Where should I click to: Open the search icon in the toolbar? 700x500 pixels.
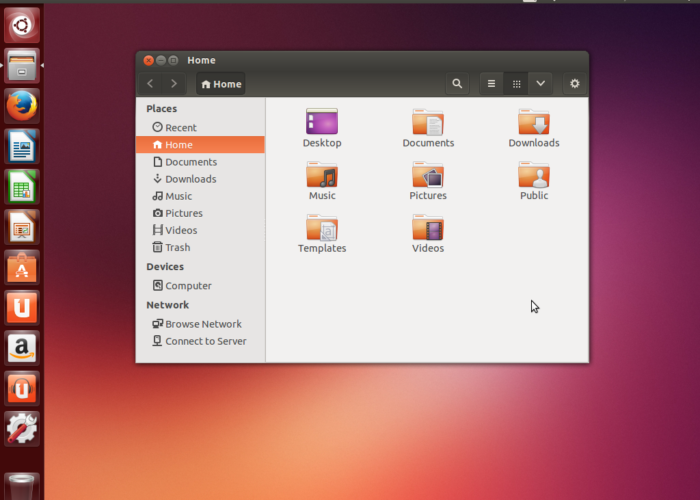pos(457,84)
